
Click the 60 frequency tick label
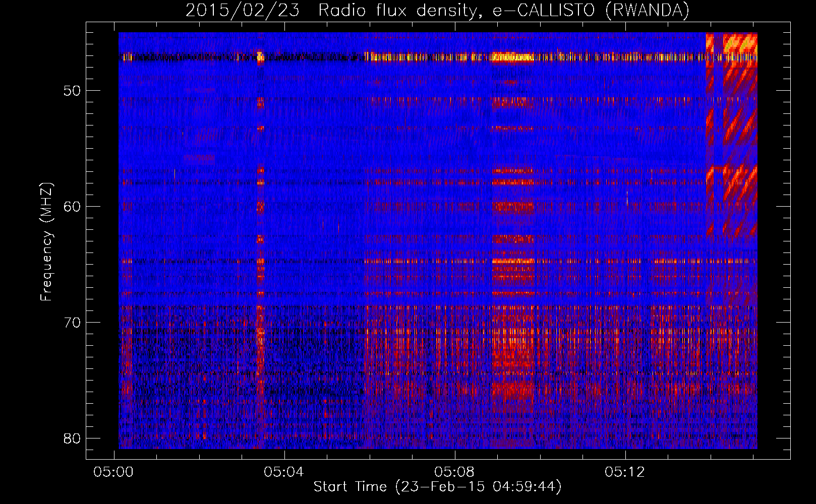(x=72, y=207)
